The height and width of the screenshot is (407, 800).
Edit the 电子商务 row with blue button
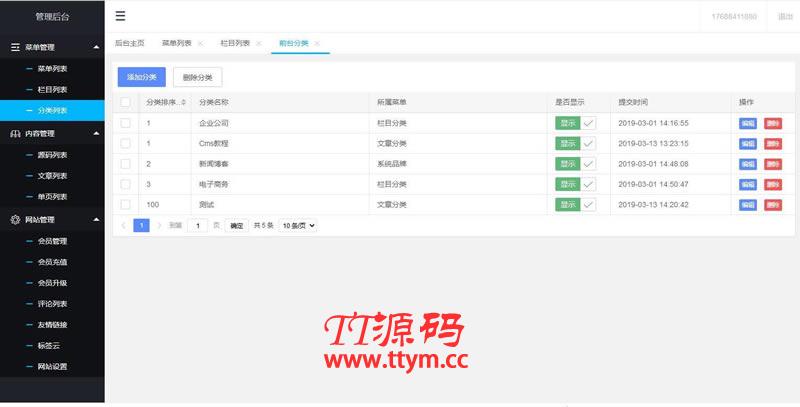pos(747,185)
